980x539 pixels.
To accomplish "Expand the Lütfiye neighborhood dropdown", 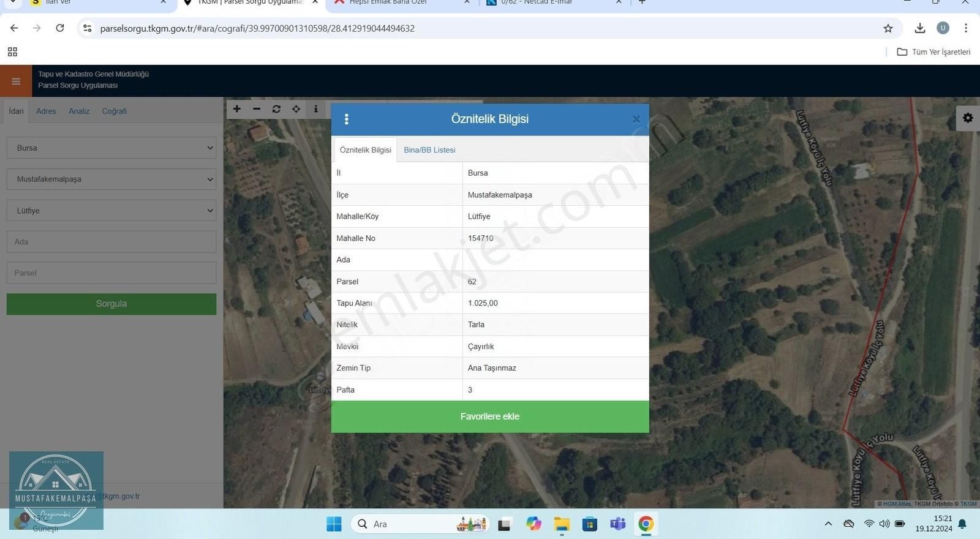I will pos(111,211).
